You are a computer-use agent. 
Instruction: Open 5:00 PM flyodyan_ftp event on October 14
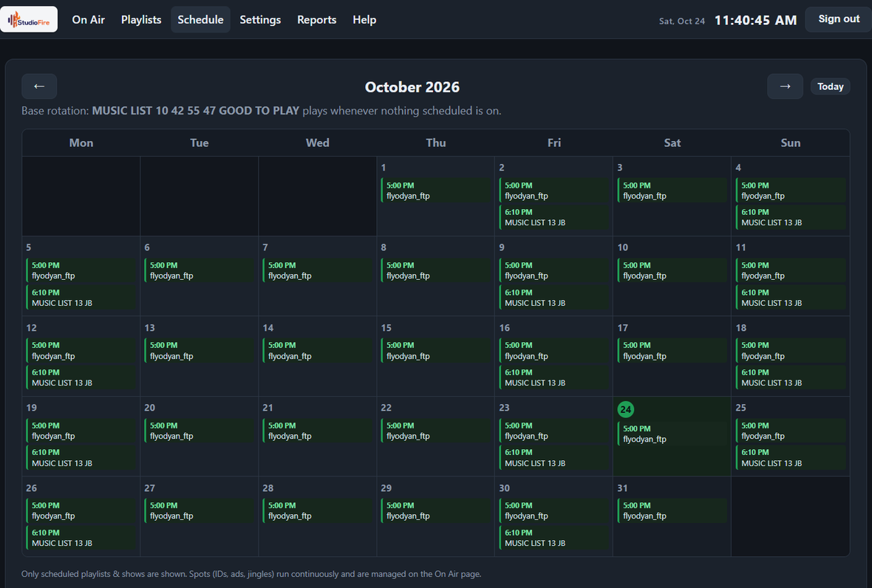point(317,351)
